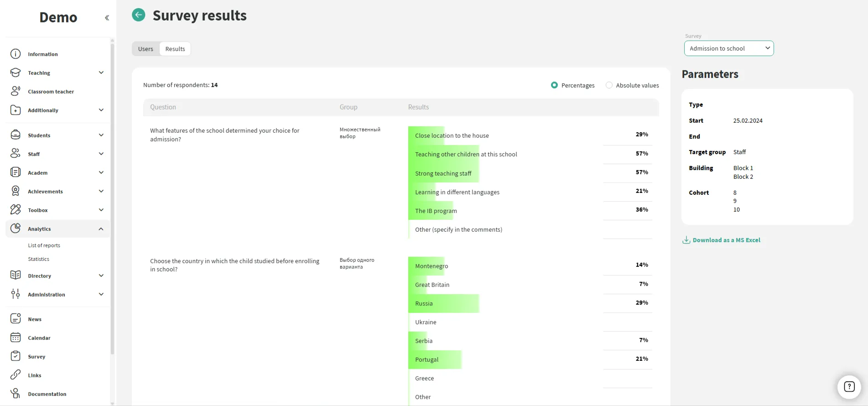Collapse the Analytics menu section
This screenshot has height=406, width=868.
click(101, 229)
